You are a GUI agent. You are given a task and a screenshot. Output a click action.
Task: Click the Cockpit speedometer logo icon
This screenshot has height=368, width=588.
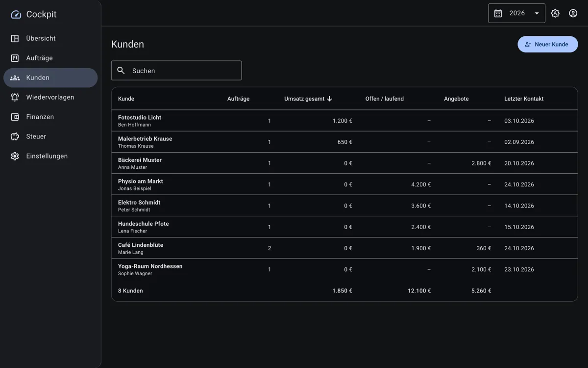pyautogui.click(x=16, y=15)
